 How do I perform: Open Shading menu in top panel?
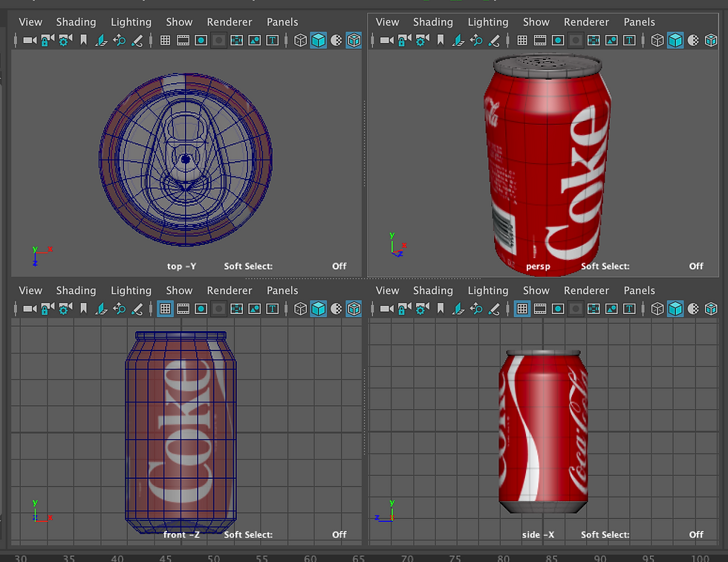(76, 22)
